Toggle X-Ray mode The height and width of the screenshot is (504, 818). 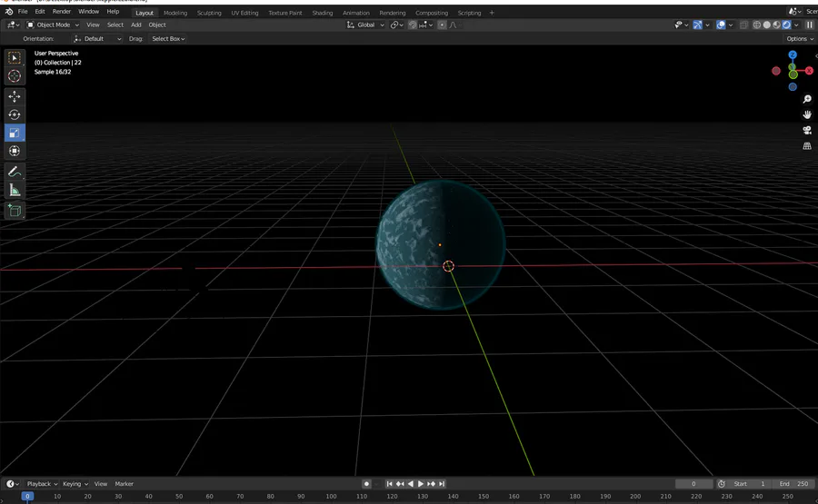coord(743,25)
